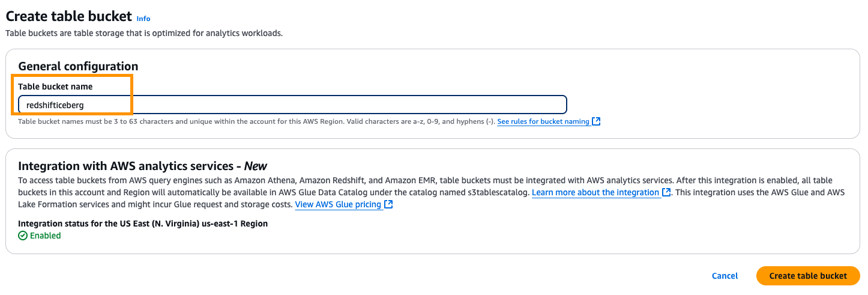Click the green check icon beside Enabled
Viewport: 868px width, 295px height.
pos(23,236)
